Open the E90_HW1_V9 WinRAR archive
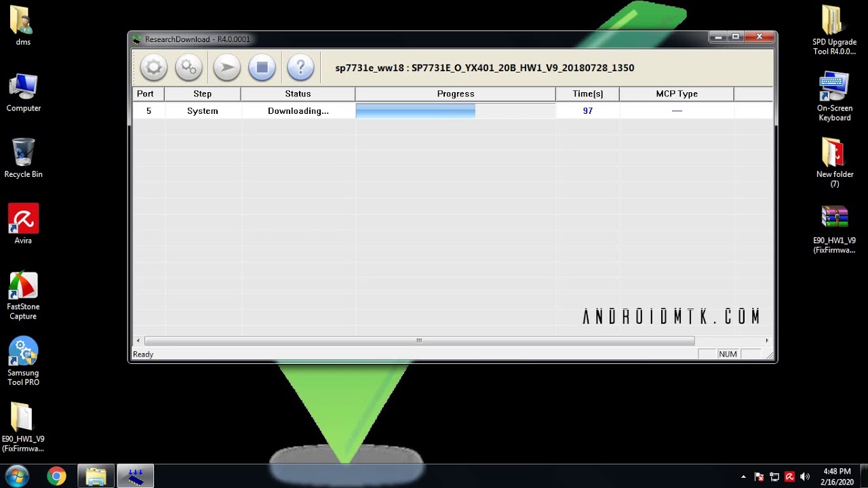Image resolution: width=868 pixels, height=488 pixels. (834, 229)
